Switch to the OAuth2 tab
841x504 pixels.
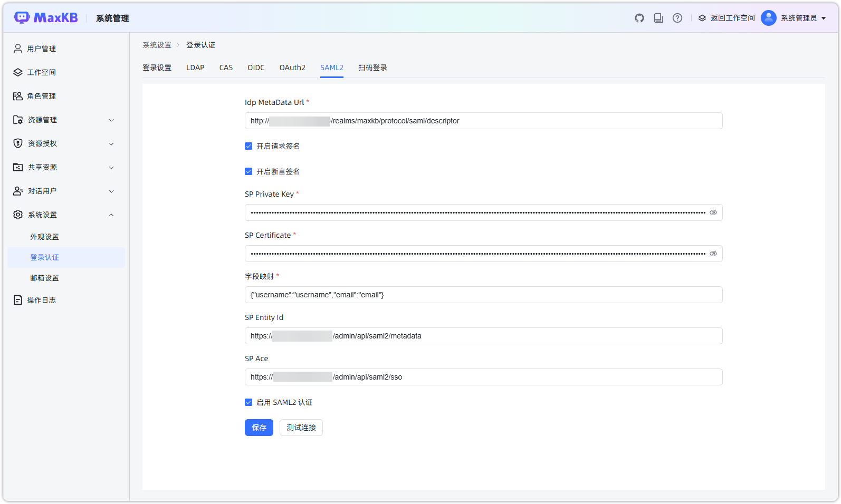(292, 67)
